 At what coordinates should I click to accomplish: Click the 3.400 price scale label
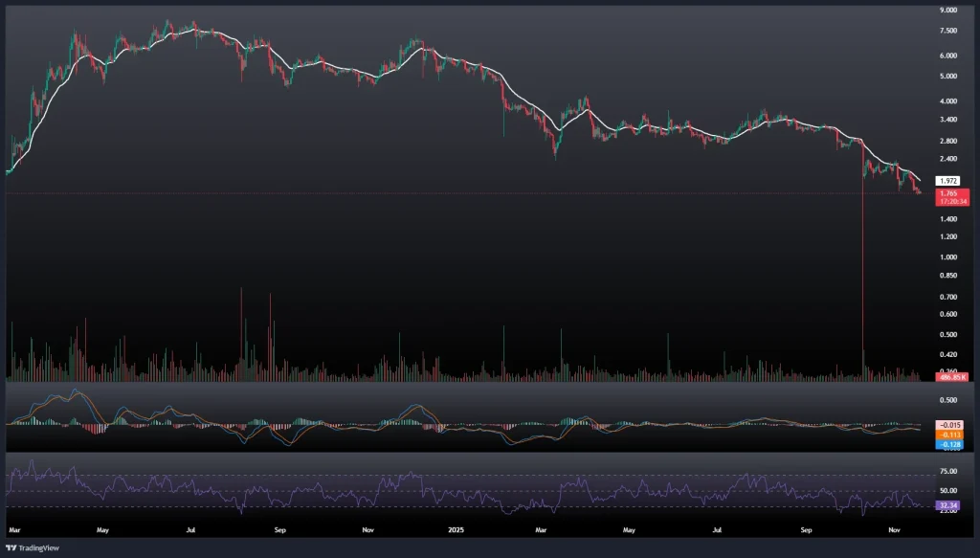(948, 120)
